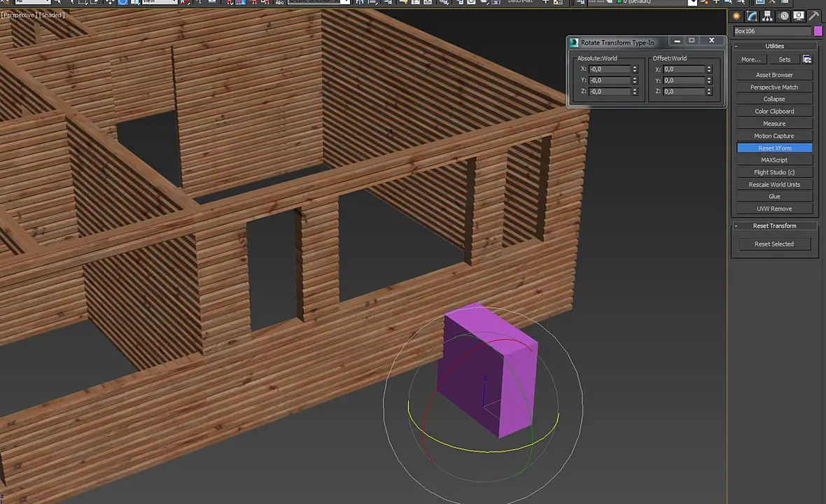Open the Measure utility
826x504 pixels.
click(x=774, y=124)
